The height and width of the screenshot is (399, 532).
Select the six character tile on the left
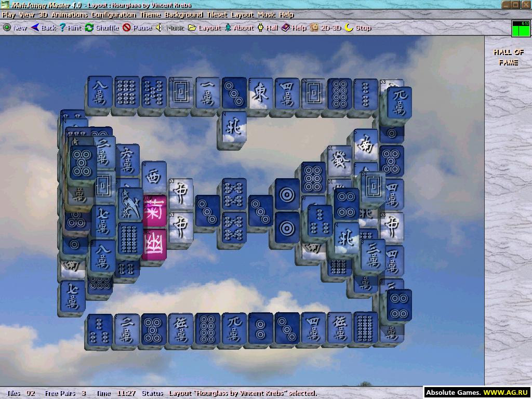click(128, 161)
